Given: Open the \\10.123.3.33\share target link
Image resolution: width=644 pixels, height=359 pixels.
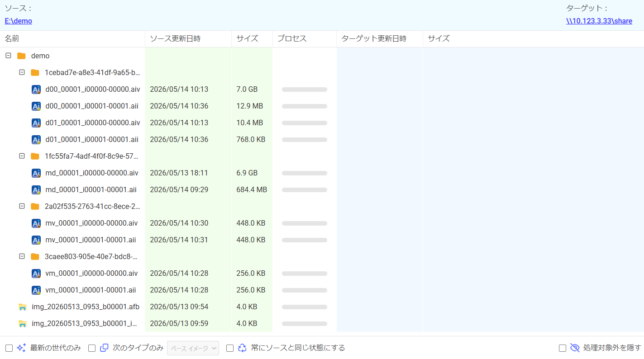Looking at the screenshot, I should [x=599, y=21].
